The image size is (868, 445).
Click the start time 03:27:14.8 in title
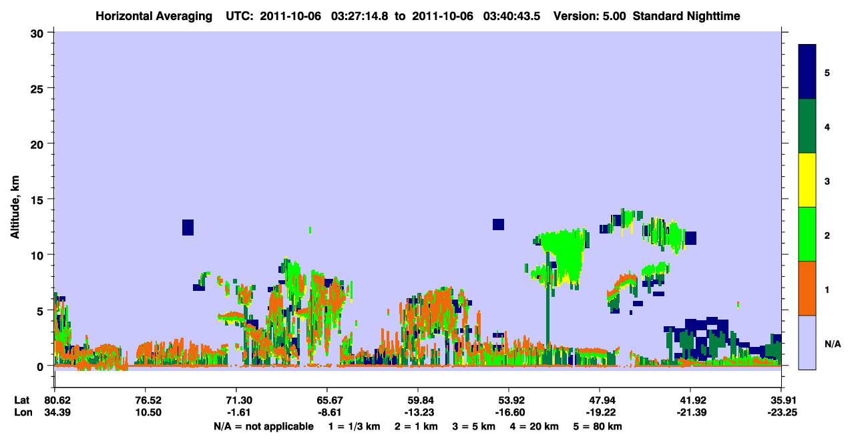click(x=361, y=15)
